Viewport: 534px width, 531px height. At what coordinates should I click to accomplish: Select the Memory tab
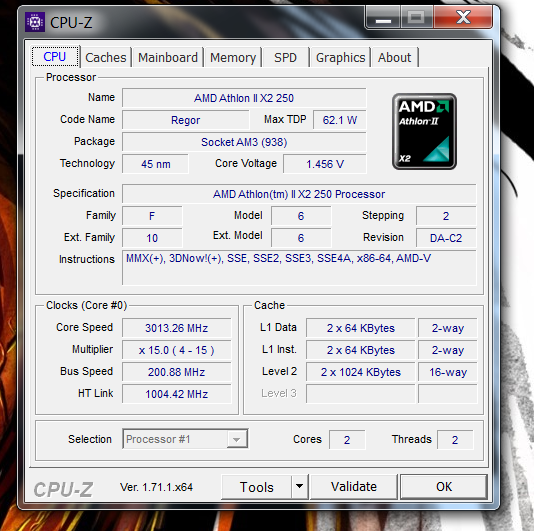233,58
